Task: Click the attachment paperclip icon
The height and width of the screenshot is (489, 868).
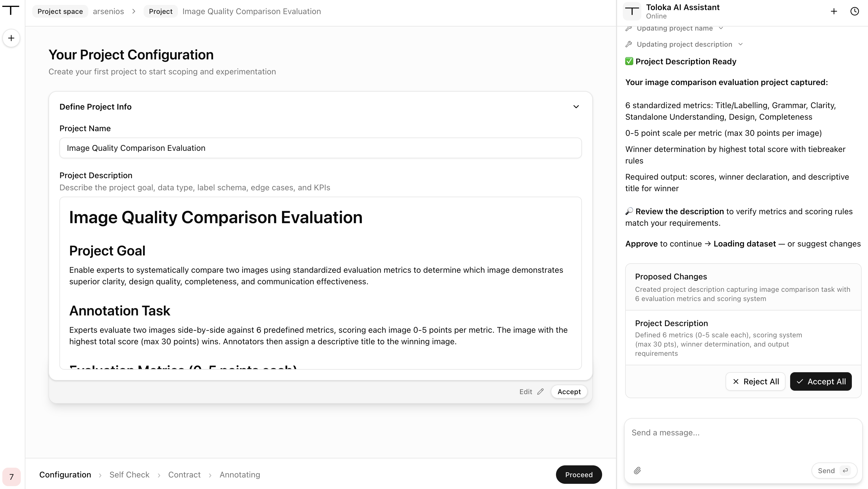Action: tap(637, 471)
